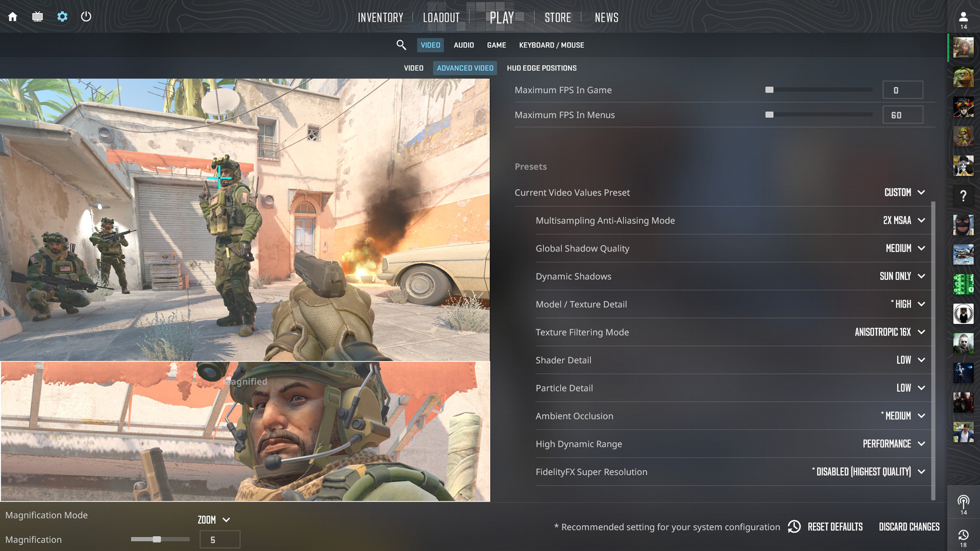The width and height of the screenshot is (980, 551).
Task: Switch to the Play tab
Action: pyautogui.click(x=502, y=17)
